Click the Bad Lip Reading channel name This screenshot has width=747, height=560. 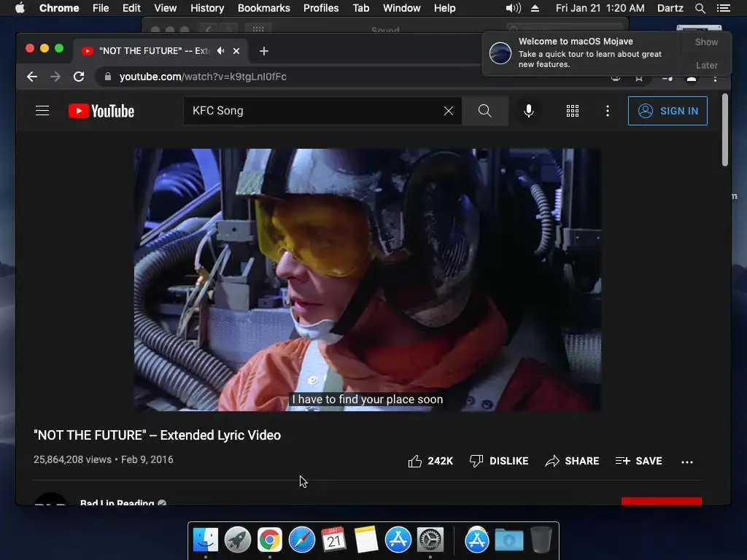click(x=117, y=502)
